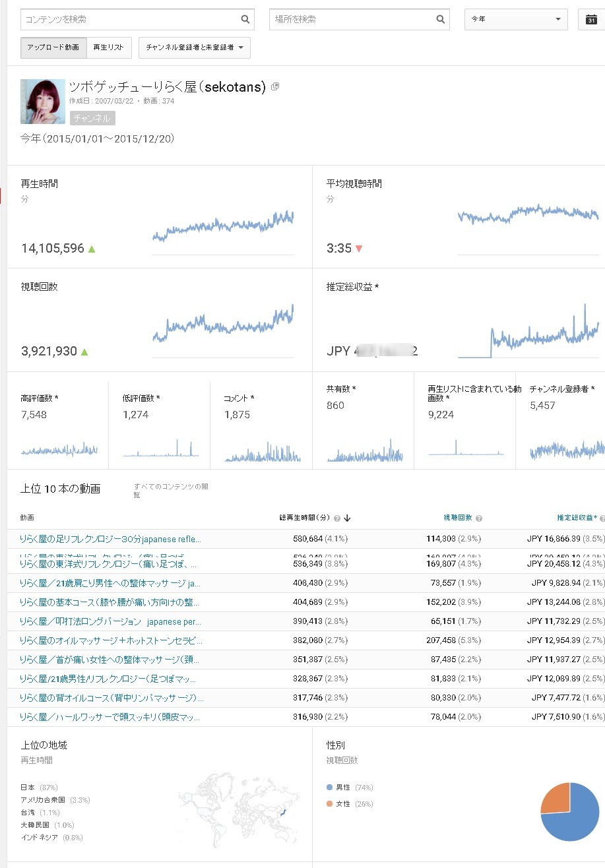The width and height of the screenshot is (605, 868).
Task: Sort by the 推定総収益 column header
Action: click(x=577, y=518)
